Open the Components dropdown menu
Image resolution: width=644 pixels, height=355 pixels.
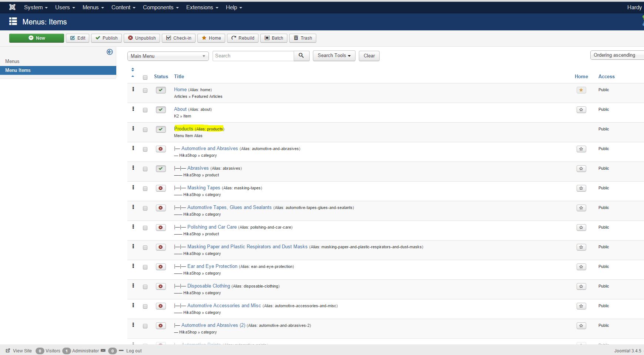click(x=161, y=7)
